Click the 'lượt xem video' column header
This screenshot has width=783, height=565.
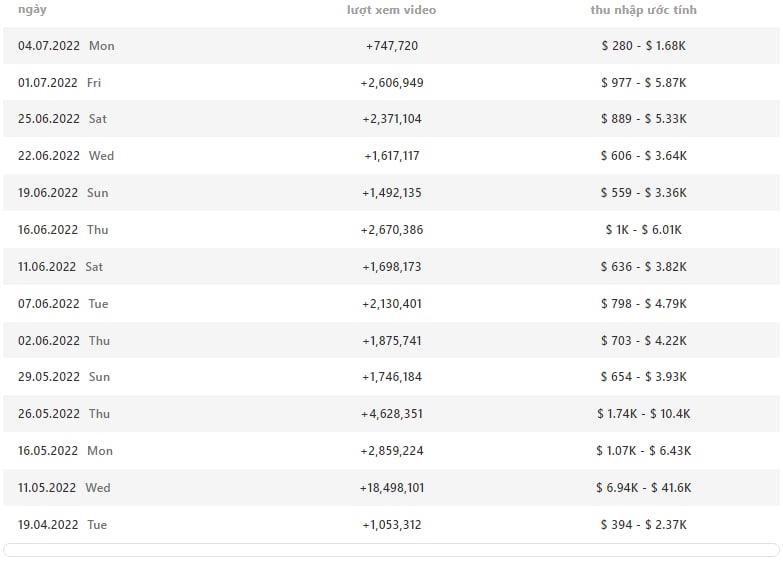pyautogui.click(x=392, y=9)
